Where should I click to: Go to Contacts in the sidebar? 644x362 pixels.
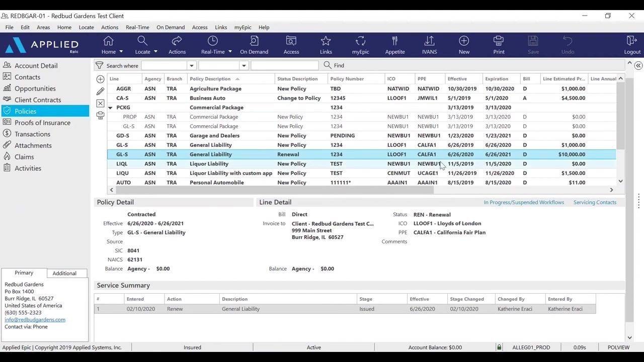[27, 77]
